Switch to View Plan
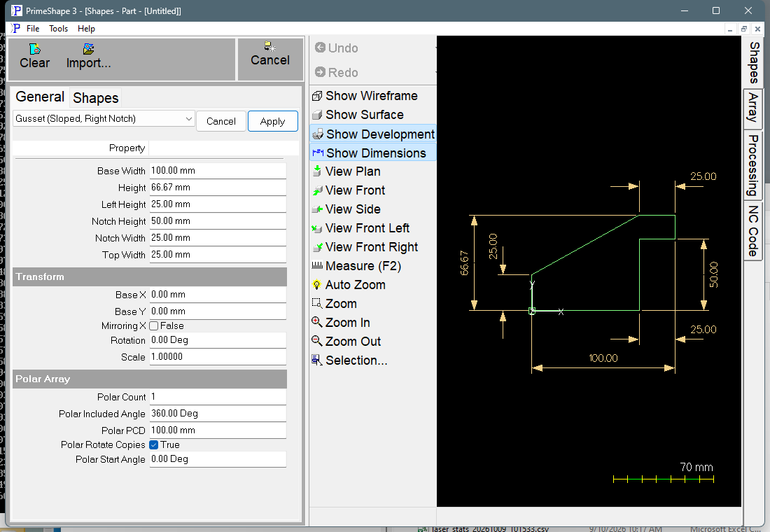The width and height of the screenshot is (770, 532). (x=346, y=171)
